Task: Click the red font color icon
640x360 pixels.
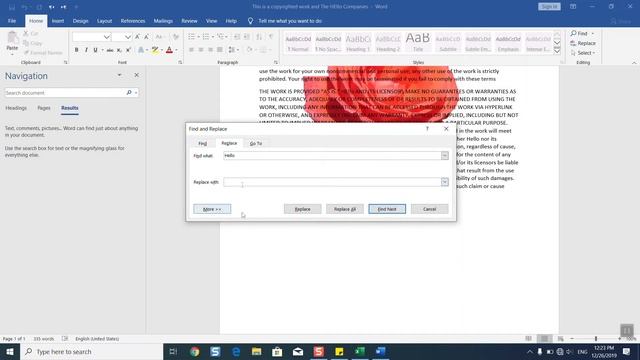Action: (169, 50)
